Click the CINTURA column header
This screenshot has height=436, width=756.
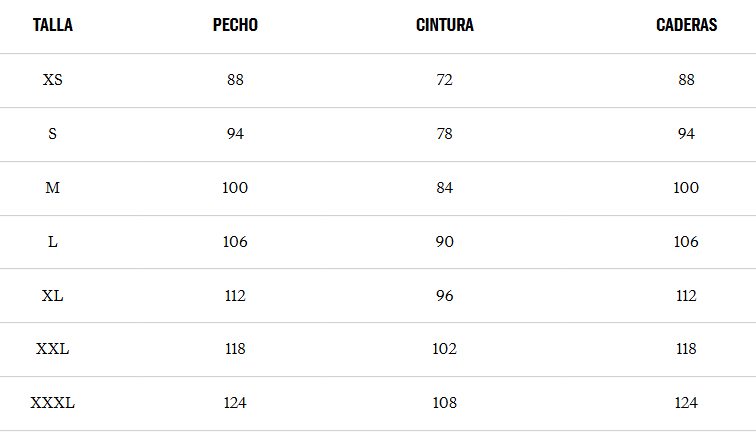pos(445,25)
